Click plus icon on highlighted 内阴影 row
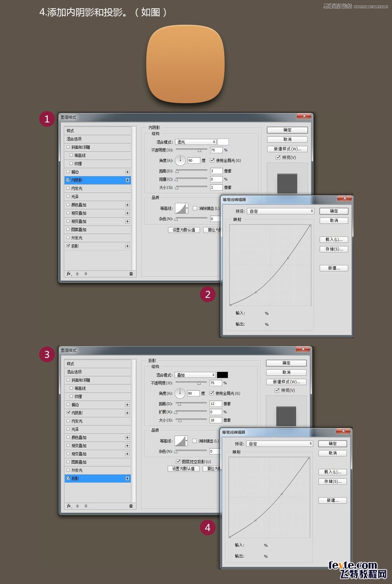 point(127,180)
